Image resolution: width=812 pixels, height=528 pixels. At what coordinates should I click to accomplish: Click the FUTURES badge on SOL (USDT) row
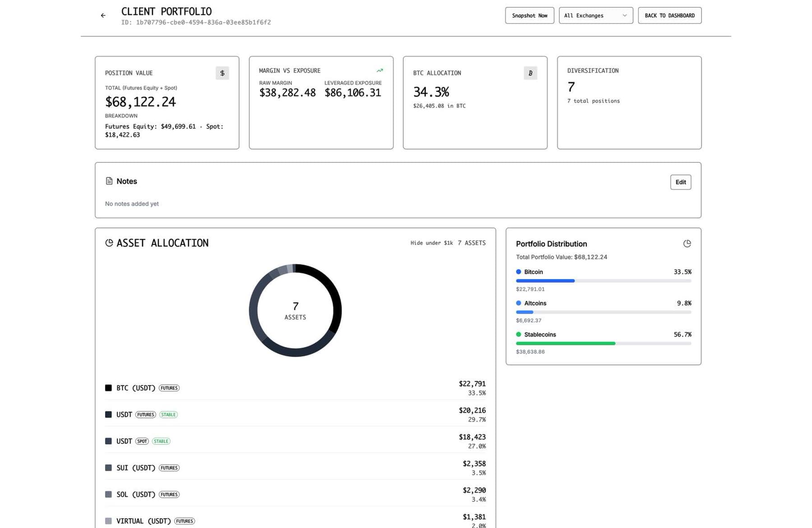click(169, 495)
